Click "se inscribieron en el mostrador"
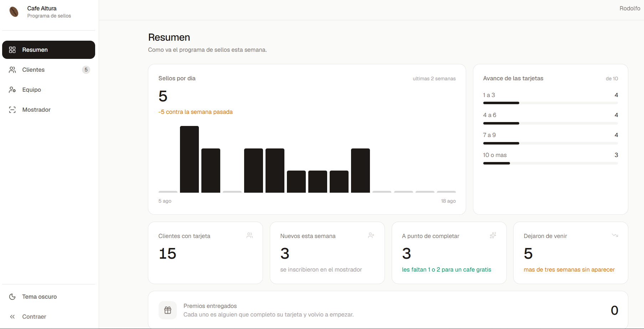This screenshot has height=329, width=644. point(321,270)
